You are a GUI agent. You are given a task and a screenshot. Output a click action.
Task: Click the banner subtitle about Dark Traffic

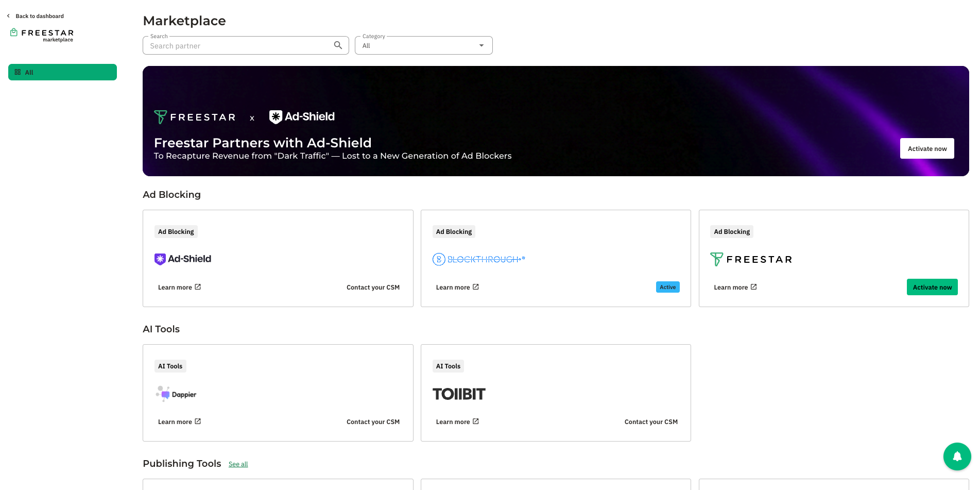coord(333,156)
